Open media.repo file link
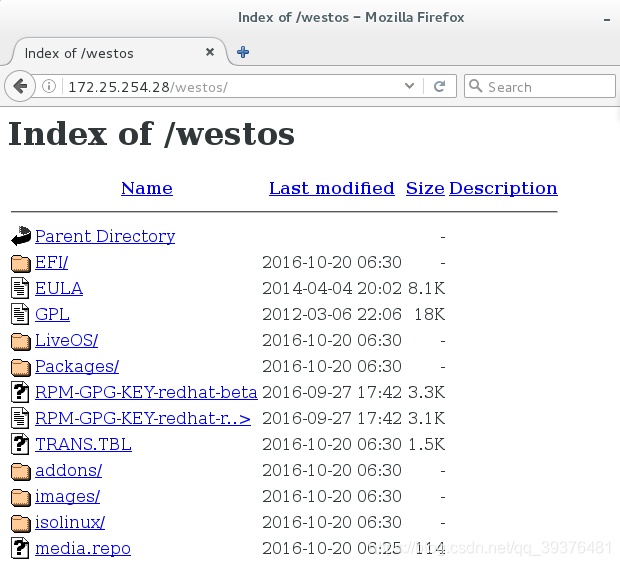The image size is (620, 566). point(83,549)
